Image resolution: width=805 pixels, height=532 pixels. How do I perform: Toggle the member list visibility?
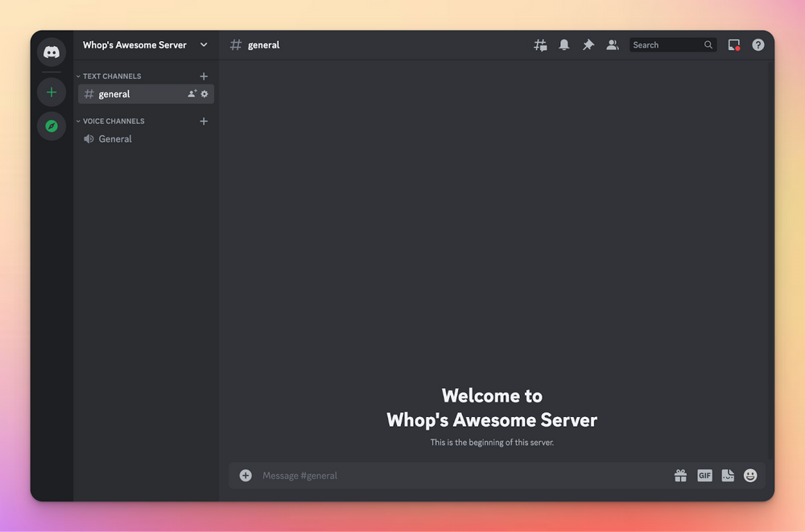pos(613,45)
